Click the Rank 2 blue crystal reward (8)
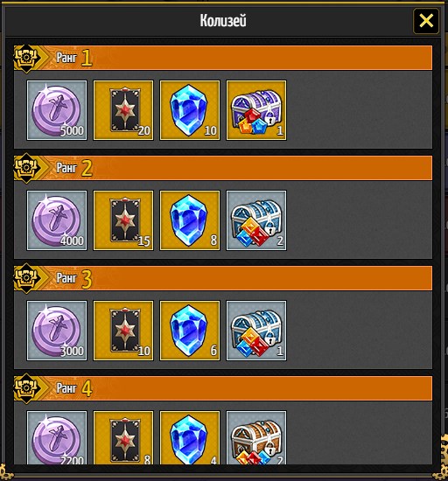Screen dimensions: 448x481 click(190, 220)
